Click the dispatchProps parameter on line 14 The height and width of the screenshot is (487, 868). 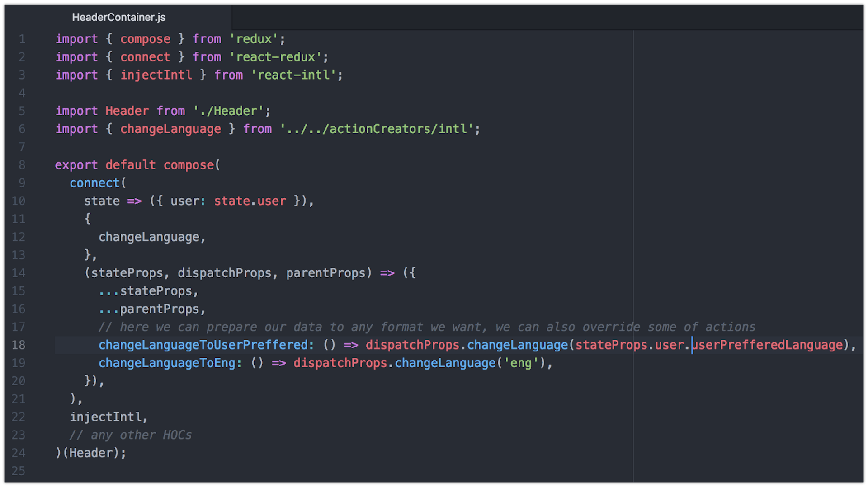[225, 273]
